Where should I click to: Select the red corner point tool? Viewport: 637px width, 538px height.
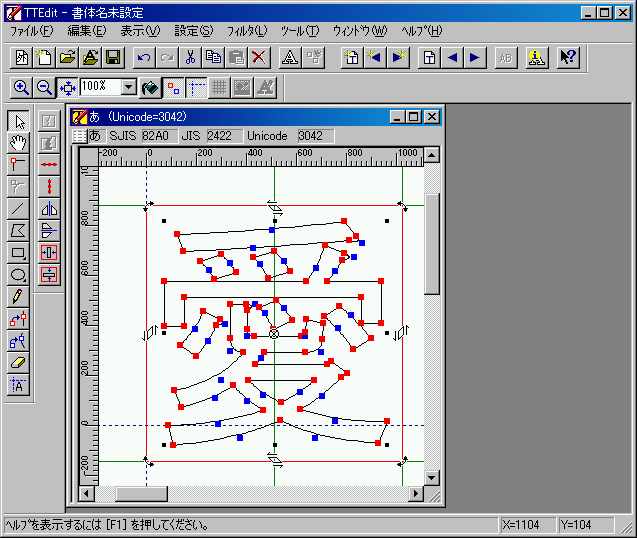[18, 165]
